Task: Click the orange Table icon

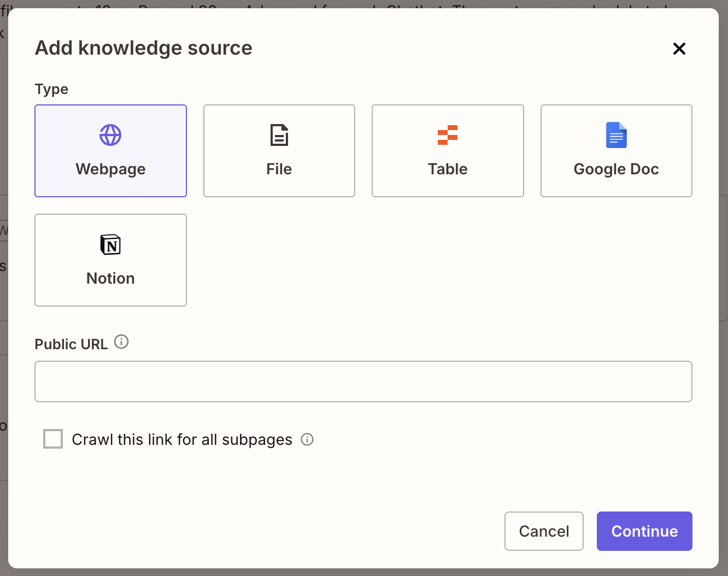Action: (x=448, y=135)
